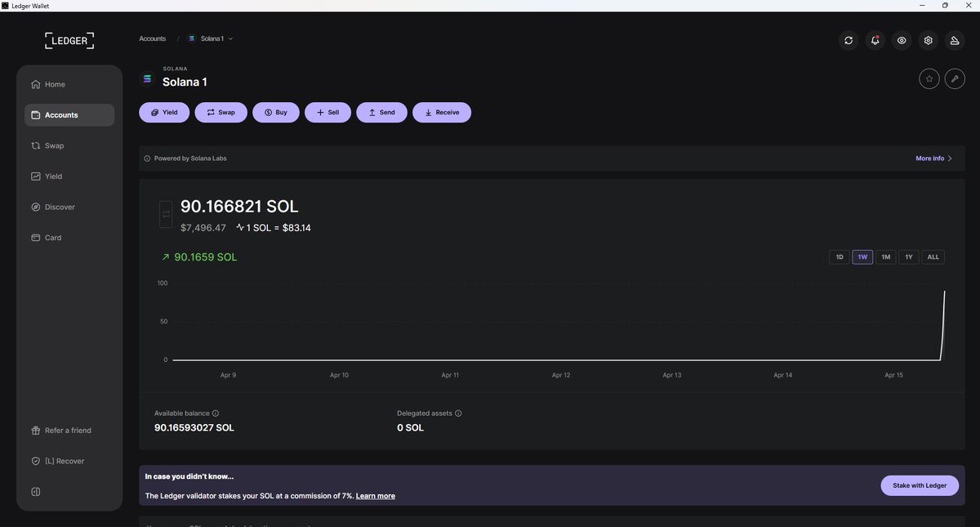
Task: Click the Send button
Action: tap(381, 112)
